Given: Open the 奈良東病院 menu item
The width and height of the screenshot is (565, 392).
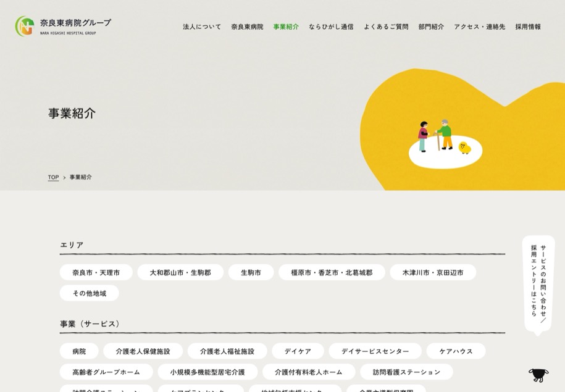Looking at the screenshot, I should (247, 27).
